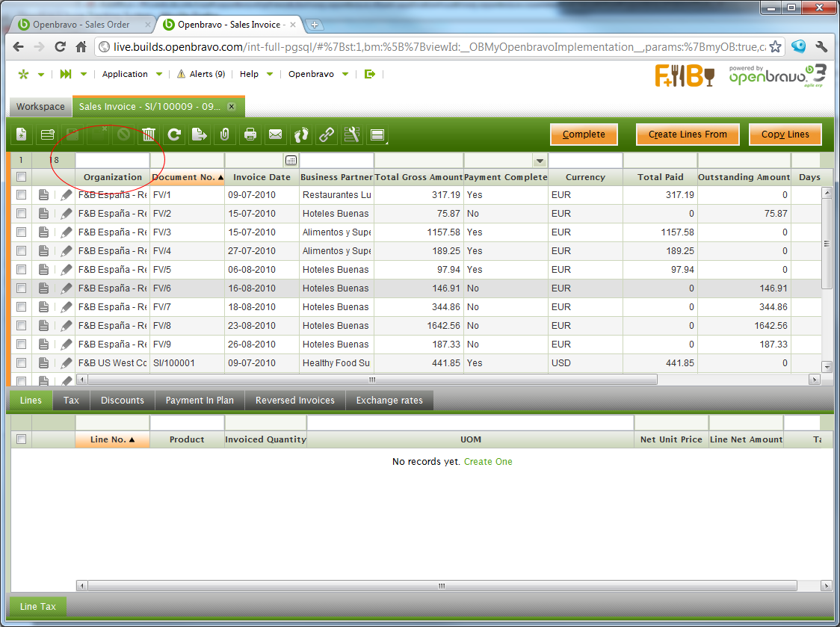Viewport: 840px width, 627px height.
Task: Check the FV/9 row checkbox
Action: (22, 345)
